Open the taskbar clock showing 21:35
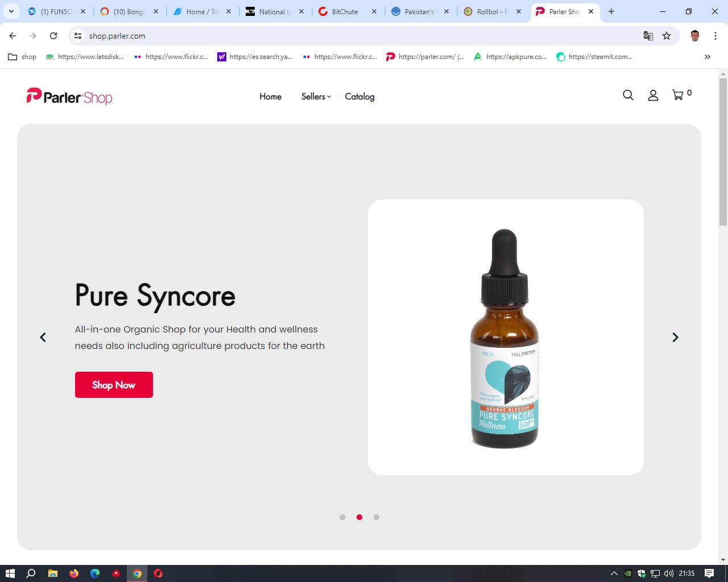 (686, 573)
